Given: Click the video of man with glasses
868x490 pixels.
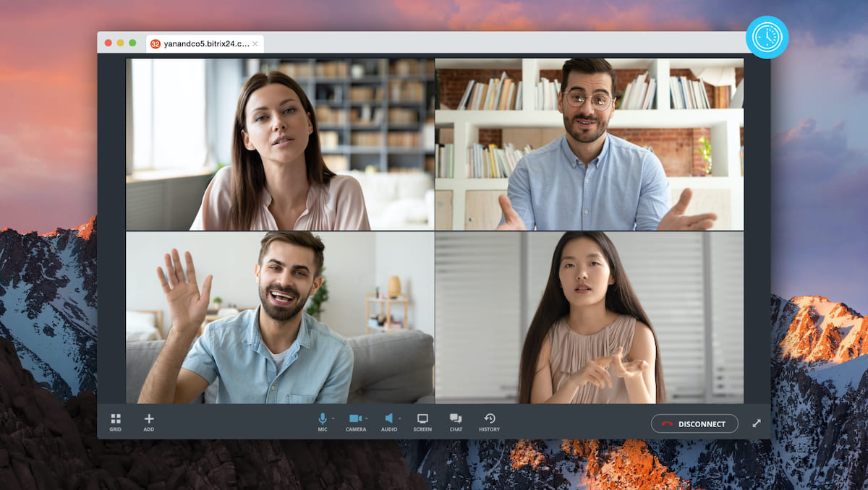Looking at the screenshot, I should tap(589, 145).
